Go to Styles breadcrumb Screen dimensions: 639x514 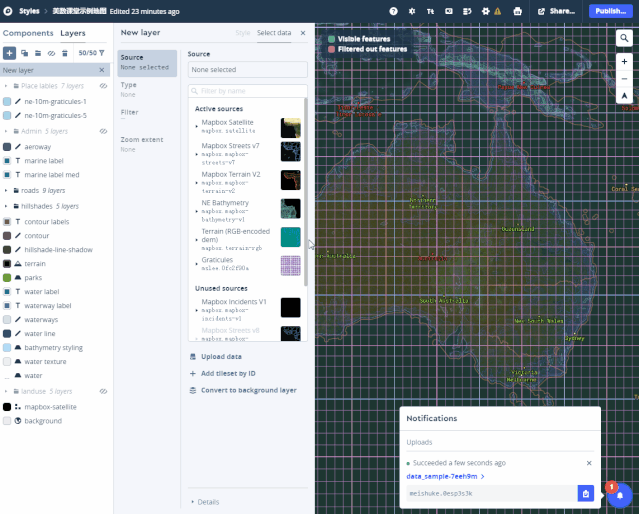coord(29,11)
